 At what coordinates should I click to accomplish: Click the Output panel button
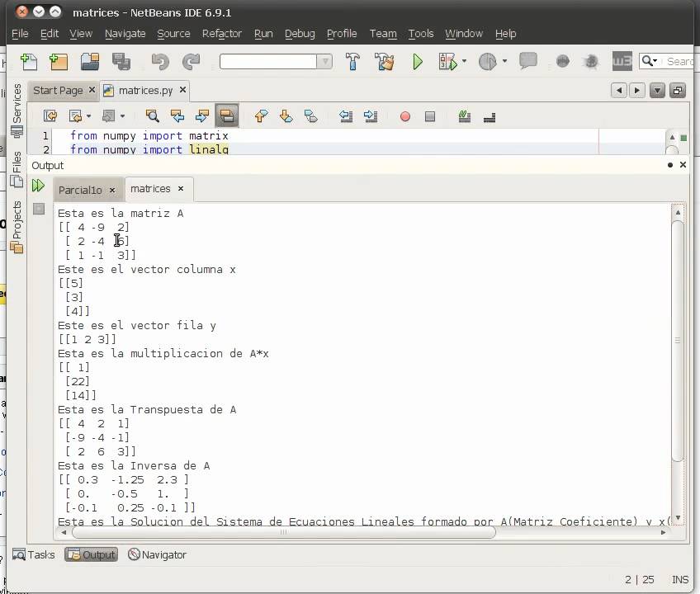coord(92,554)
